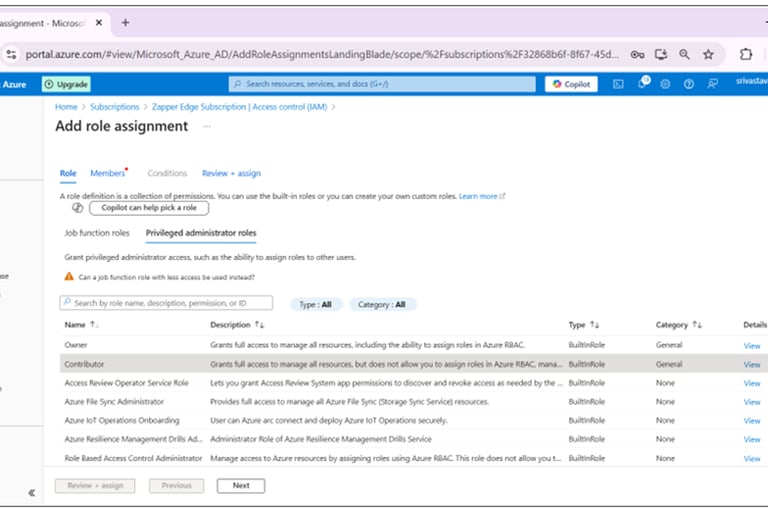The height and width of the screenshot is (512, 768).
Task: Open the feedback icon in Azure header
Action: 713,84
